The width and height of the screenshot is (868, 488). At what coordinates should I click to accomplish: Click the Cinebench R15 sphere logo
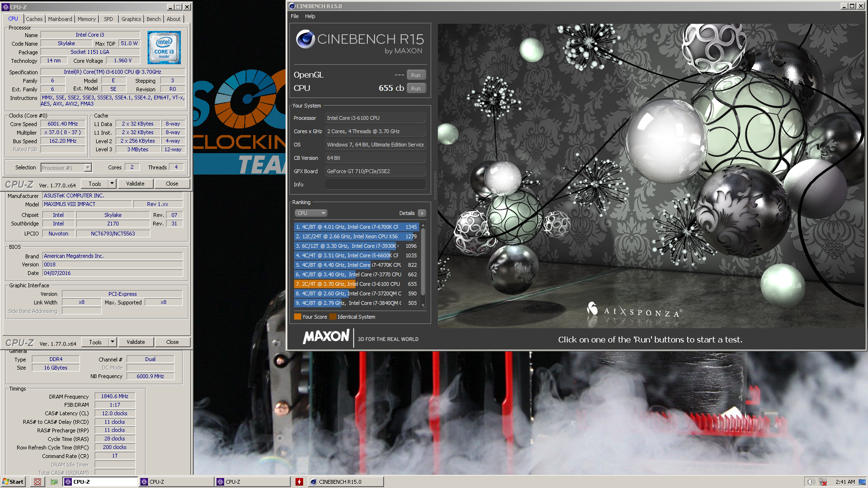click(305, 39)
